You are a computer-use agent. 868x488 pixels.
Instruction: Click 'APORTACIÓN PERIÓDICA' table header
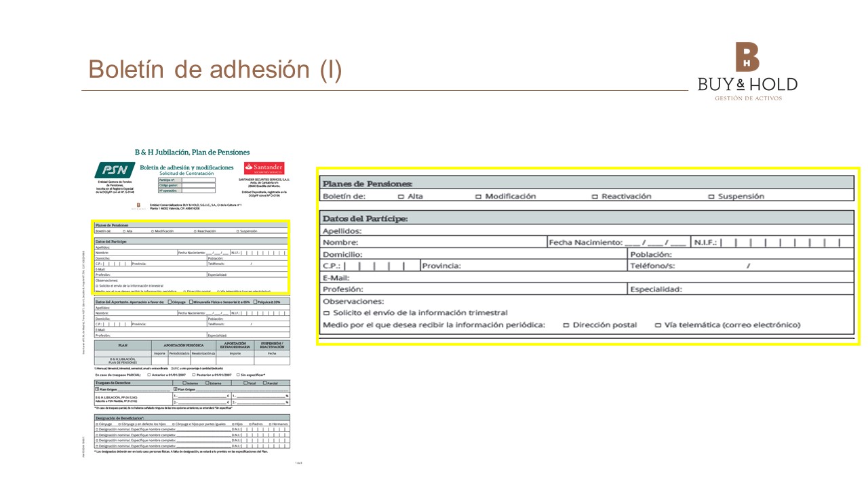coord(184,346)
